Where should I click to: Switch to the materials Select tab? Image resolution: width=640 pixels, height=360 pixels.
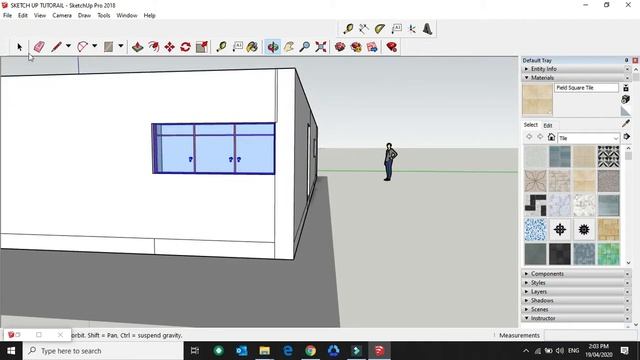[531, 125]
